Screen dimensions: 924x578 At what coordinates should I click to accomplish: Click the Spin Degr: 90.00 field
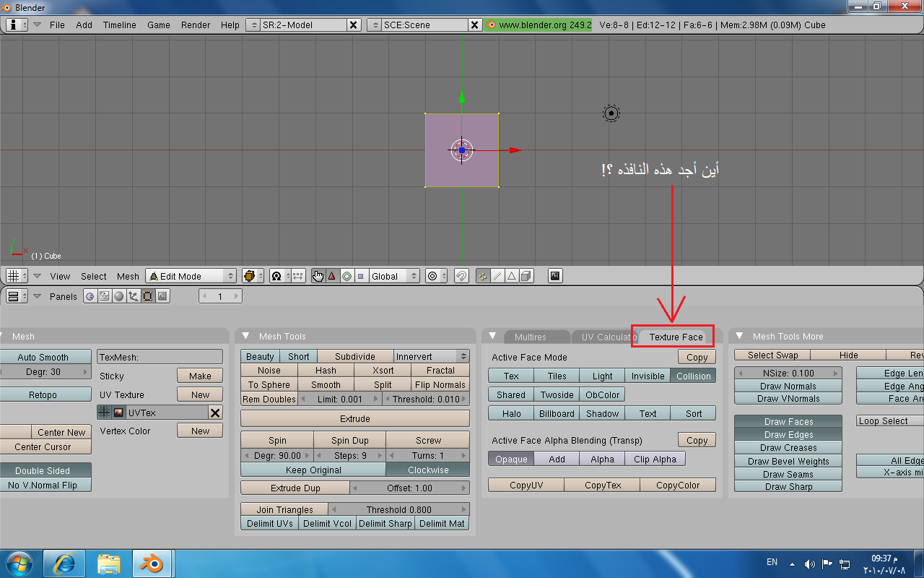277,455
